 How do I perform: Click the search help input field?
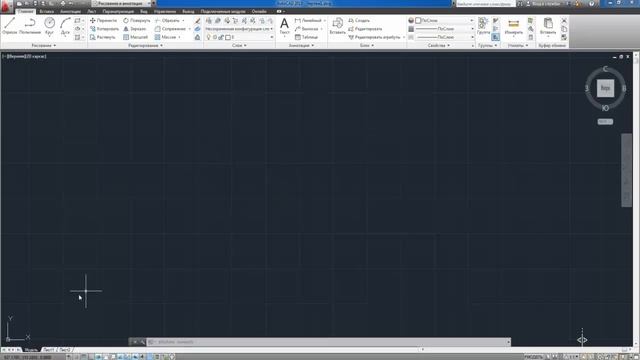pyautogui.click(x=485, y=3)
